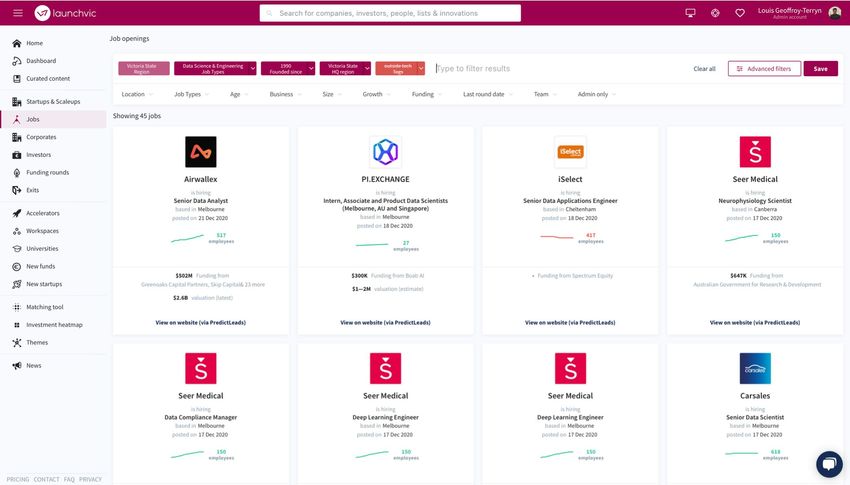Screen dimensions: 850x485
Task: Expand the Size filter dropdown
Action: click(x=332, y=94)
